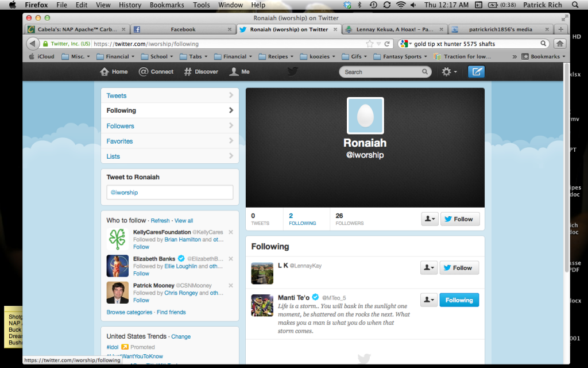This screenshot has width=588, height=368.
Task: Open the user actions dropdown beside Follow
Action: 429,267
